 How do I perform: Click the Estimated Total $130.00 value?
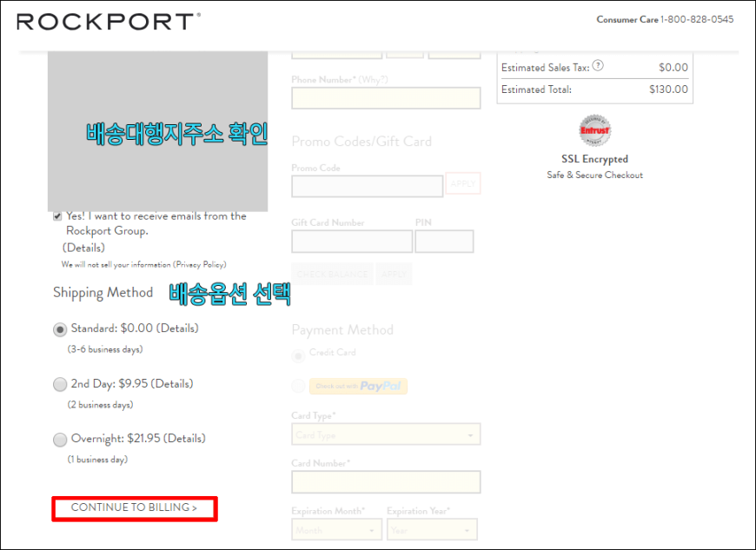pyautogui.click(x=668, y=89)
